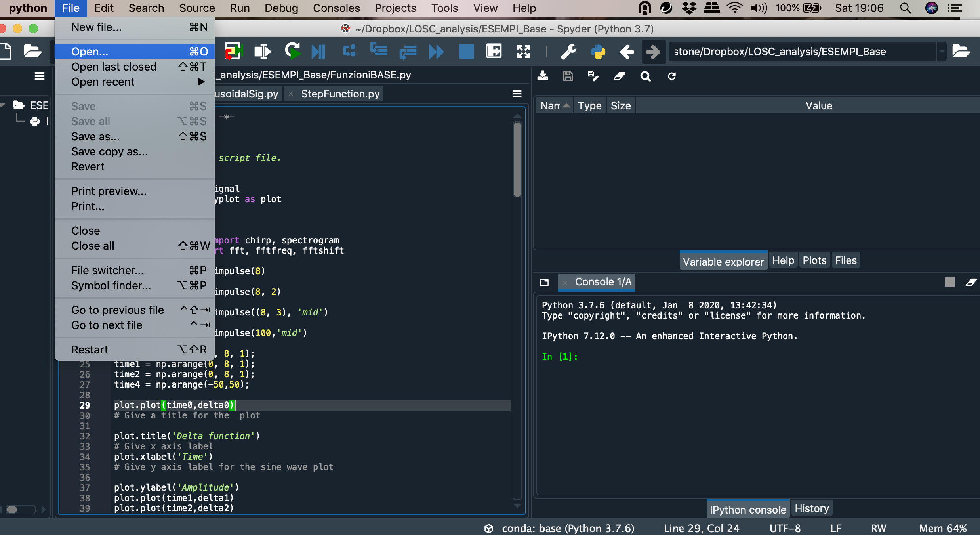Select Save as... in the File menu
Image resolution: width=980 pixels, height=535 pixels.
pyautogui.click(x=135, y=136)
